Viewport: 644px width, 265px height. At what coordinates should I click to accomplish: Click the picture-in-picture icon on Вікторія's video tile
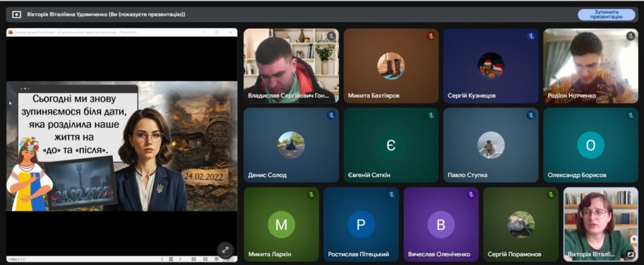[x=630, y=255]
